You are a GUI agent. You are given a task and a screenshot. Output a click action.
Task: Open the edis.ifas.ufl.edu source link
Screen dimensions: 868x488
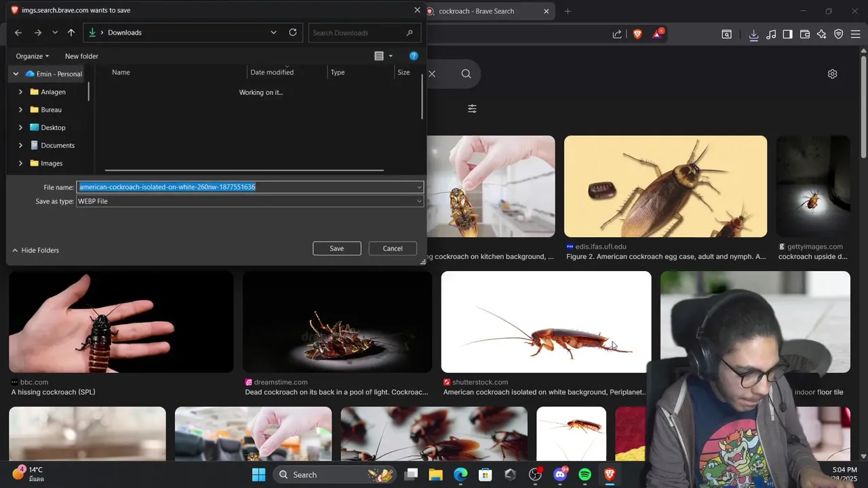click(600, 247)
